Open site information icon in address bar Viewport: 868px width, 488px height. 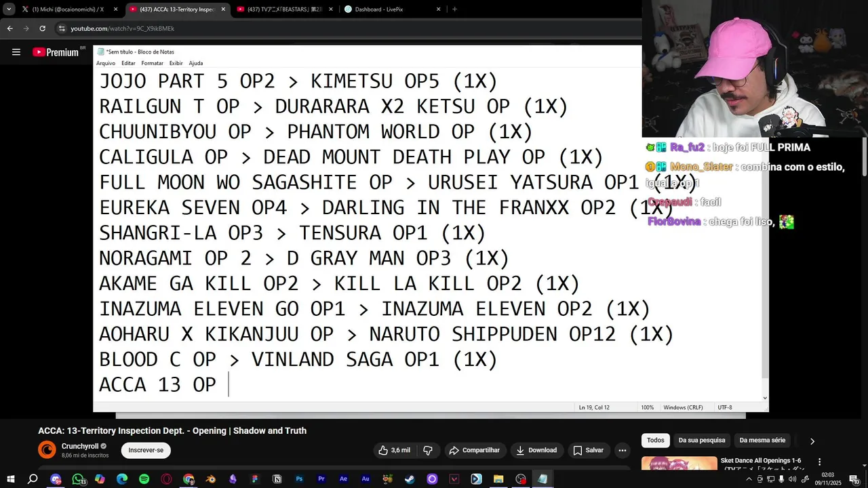point(62,28)
